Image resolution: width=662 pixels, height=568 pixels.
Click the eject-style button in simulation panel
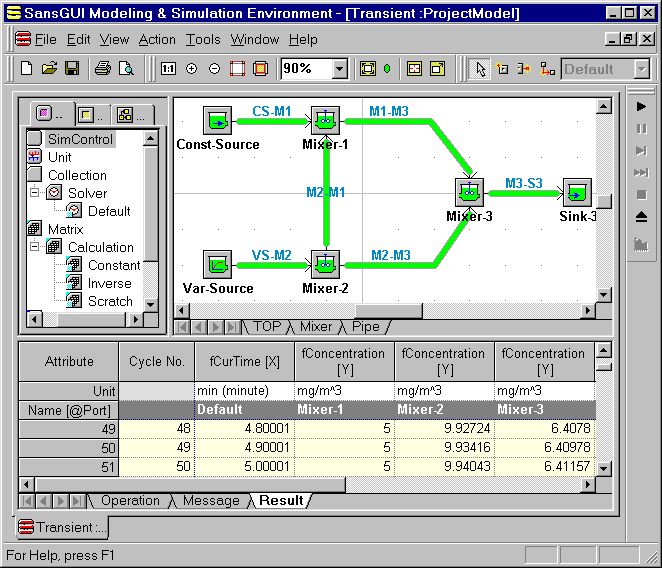pos(641,216)
